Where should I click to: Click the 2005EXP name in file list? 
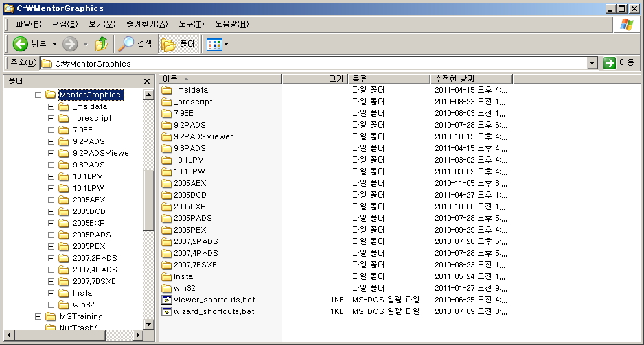tap(189, 206)
